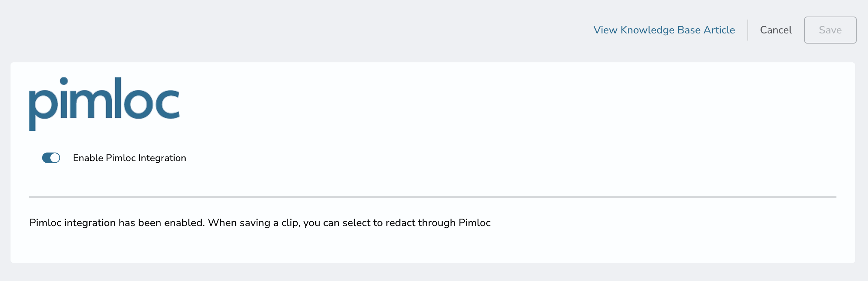Click the 'Enable Pimloc Integration' label text
Image resolution: width=868 pixels, height=281 pixels.
(129, 158)
